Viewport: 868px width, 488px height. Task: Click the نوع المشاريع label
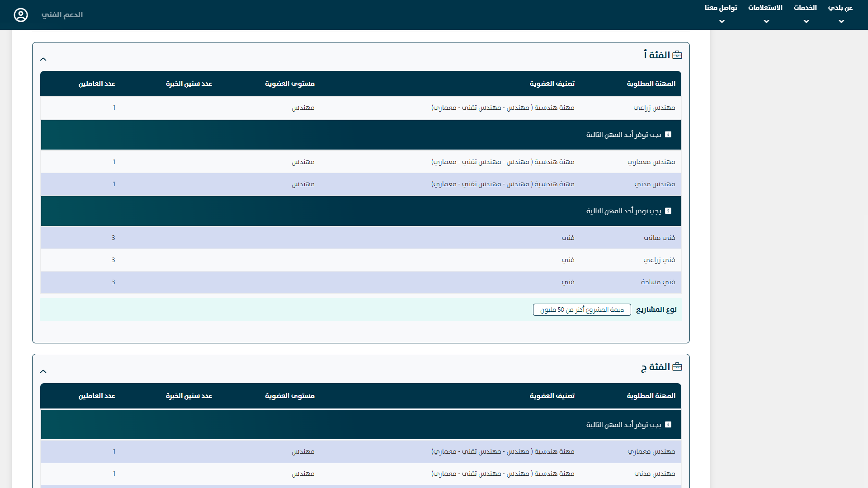656,310
